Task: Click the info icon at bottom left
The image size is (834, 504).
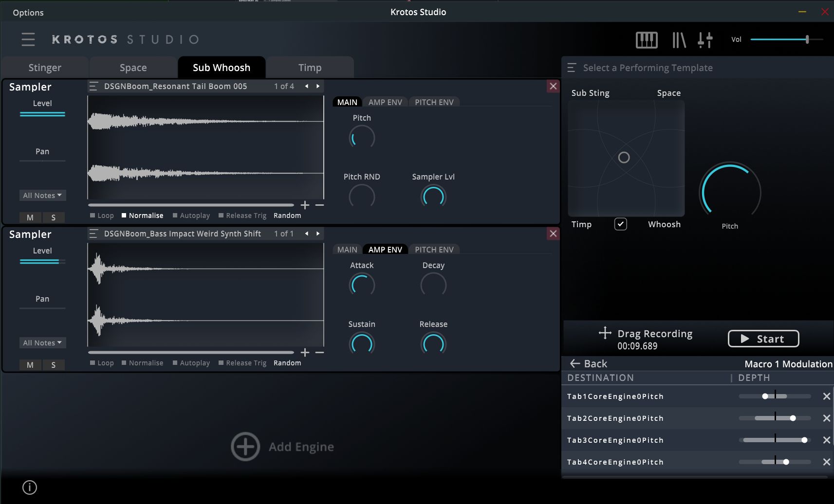Action: click(x=30, y=487)
